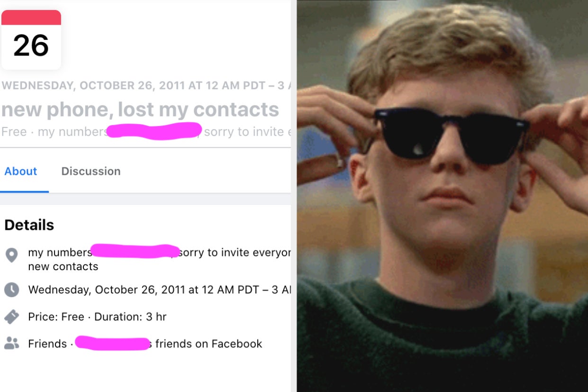Viewport: 588px width, 392px height.
Task: Switch to the About tab
Action: click(21, 171)
